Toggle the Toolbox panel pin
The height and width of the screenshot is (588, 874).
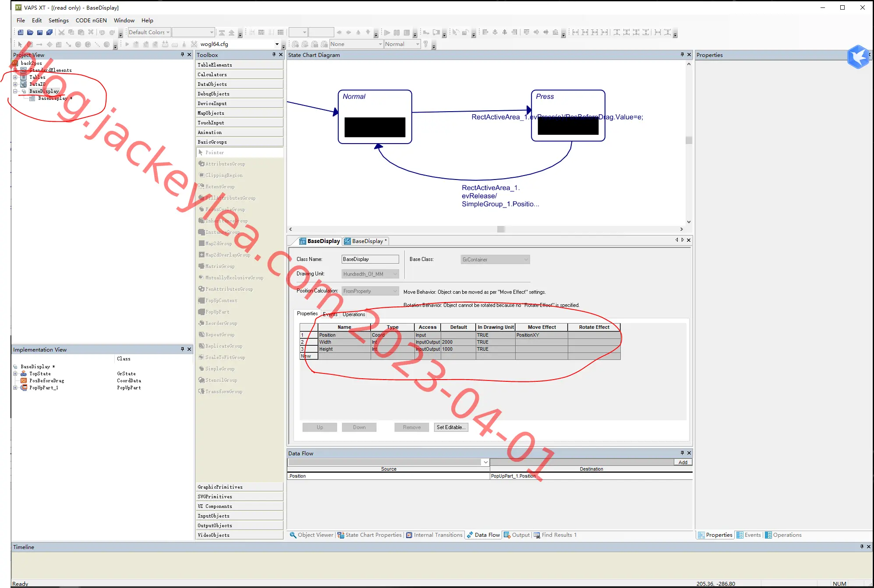click(274, 55)
